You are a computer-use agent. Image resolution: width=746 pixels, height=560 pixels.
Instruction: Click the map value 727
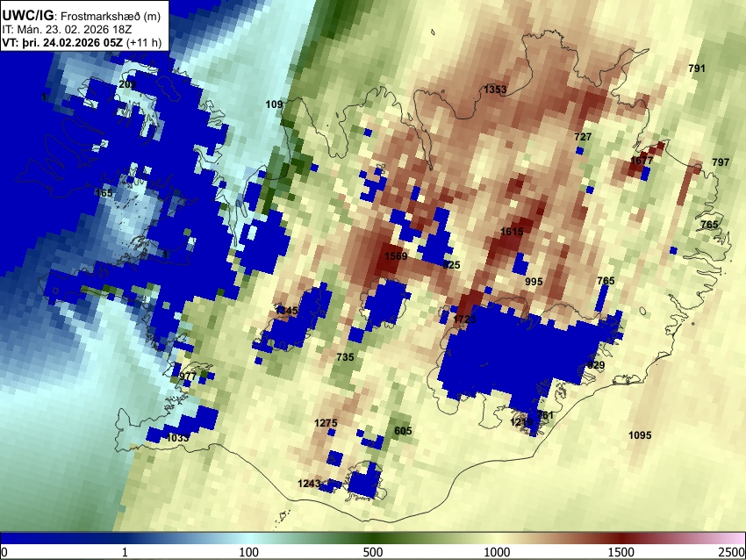pos(583,137)
